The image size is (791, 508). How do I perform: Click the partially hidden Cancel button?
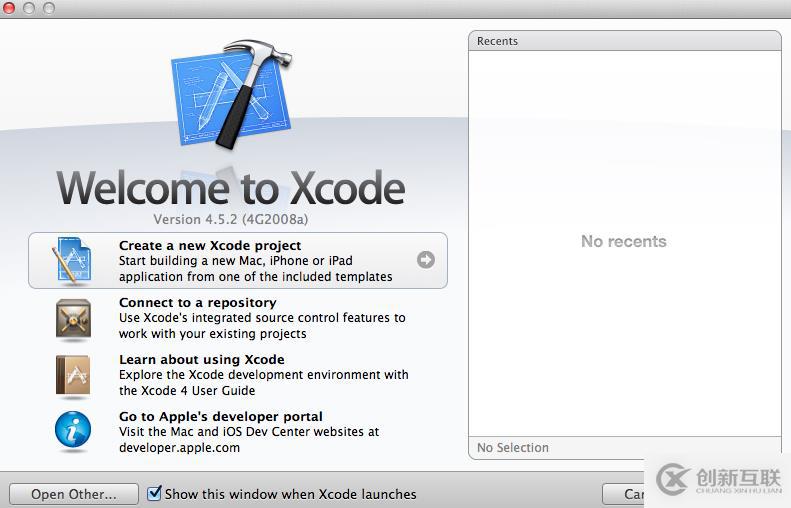point(624,494)
